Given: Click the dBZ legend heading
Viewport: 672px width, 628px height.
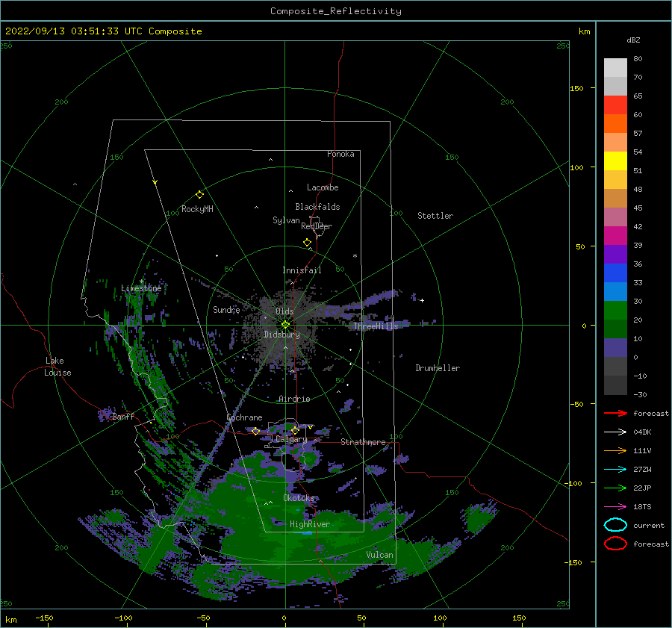Looking at the screenshot, I should (633, 40).
